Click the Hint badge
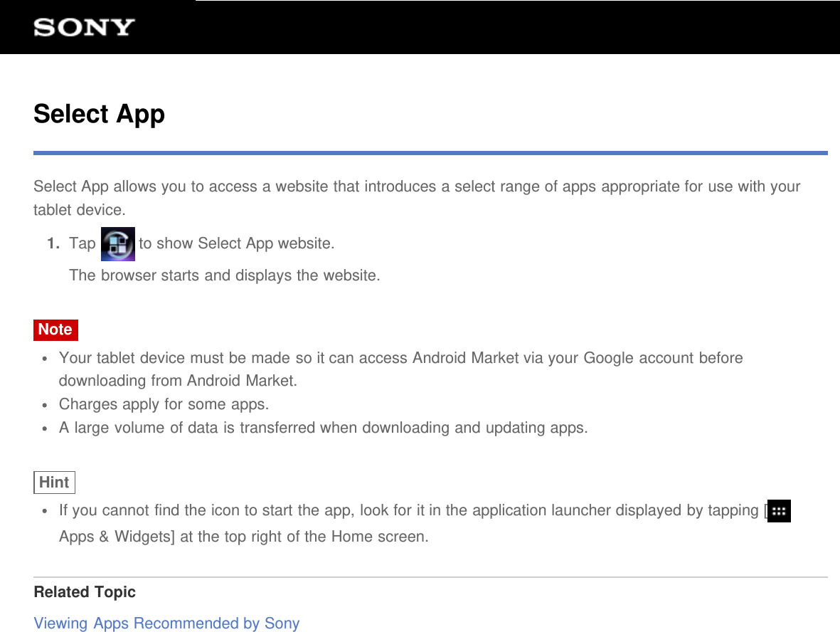This screenshot has height=632, width=840. (x=54, y=482)
